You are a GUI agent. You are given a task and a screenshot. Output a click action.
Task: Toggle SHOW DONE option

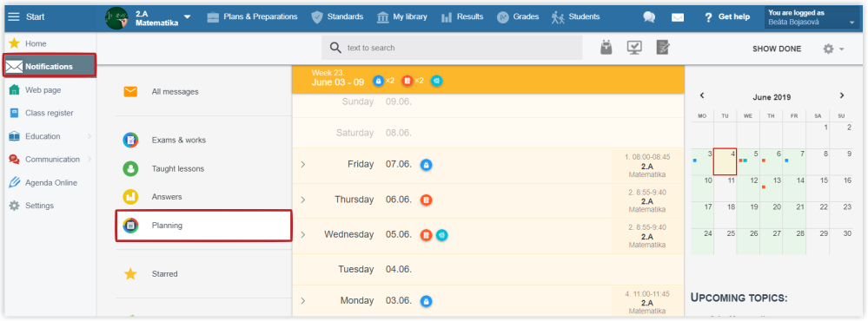tap(777, 49)
